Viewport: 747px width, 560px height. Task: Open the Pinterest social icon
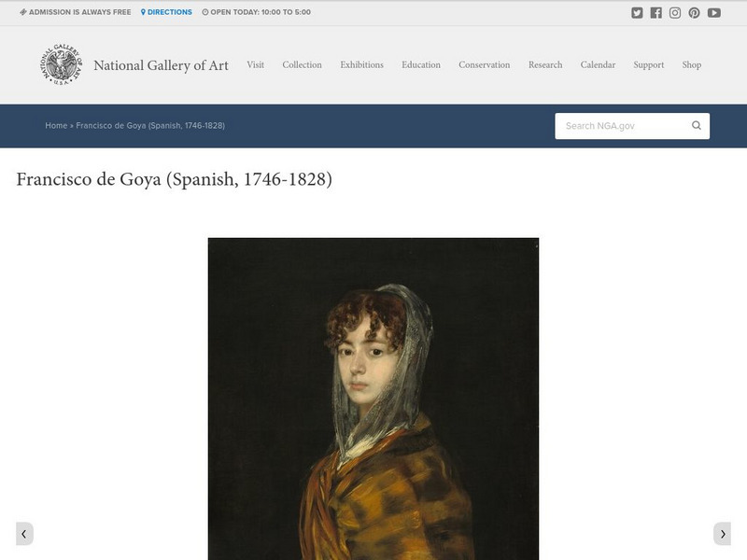694,13
